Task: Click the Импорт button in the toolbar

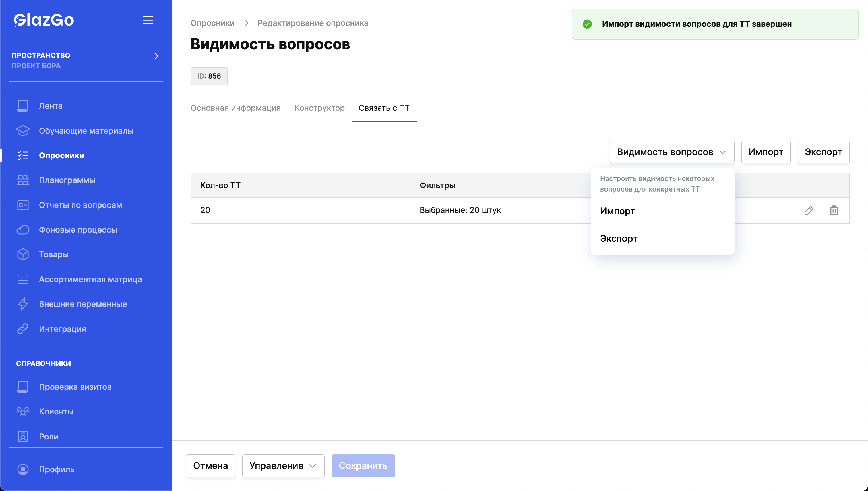Action: [x=766, y=152]
